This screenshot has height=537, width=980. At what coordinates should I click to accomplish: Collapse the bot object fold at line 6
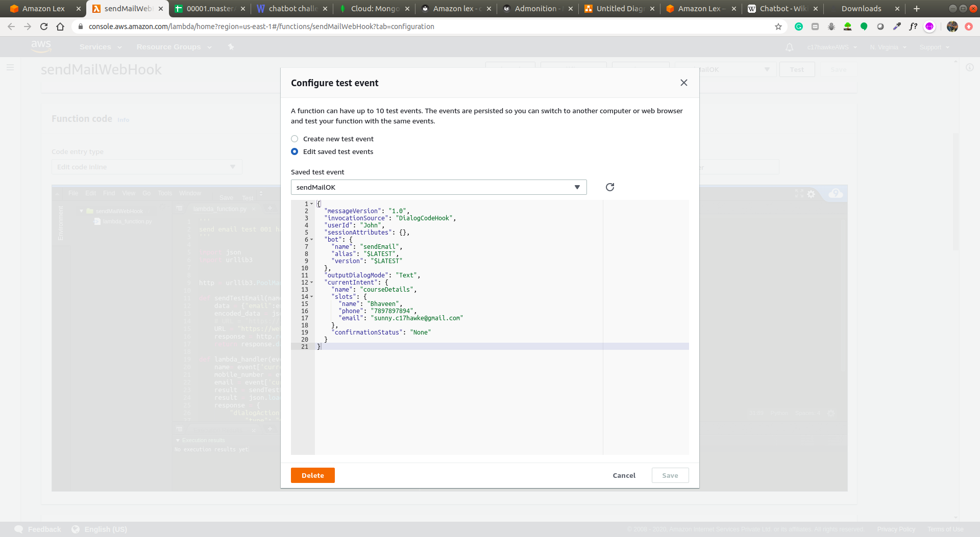pos(312,239)
